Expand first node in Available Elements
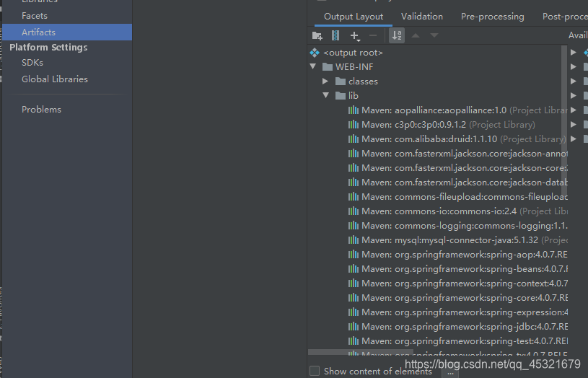 (x=574, y=53)
